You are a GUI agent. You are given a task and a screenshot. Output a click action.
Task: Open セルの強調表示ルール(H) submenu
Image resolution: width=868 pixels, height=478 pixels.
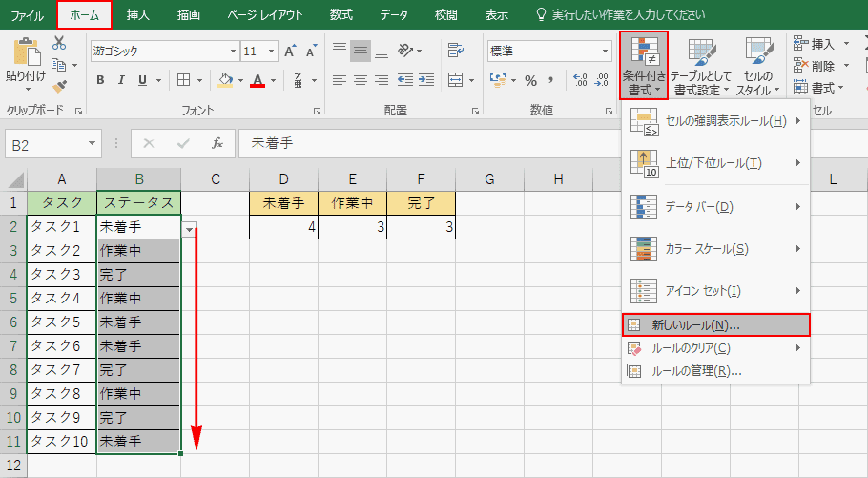tap(715, 121)
